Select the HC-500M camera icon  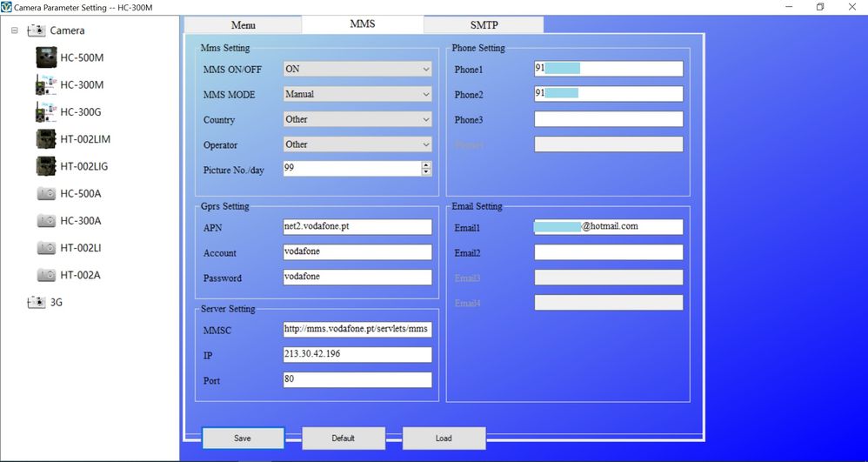click(45, 57)
